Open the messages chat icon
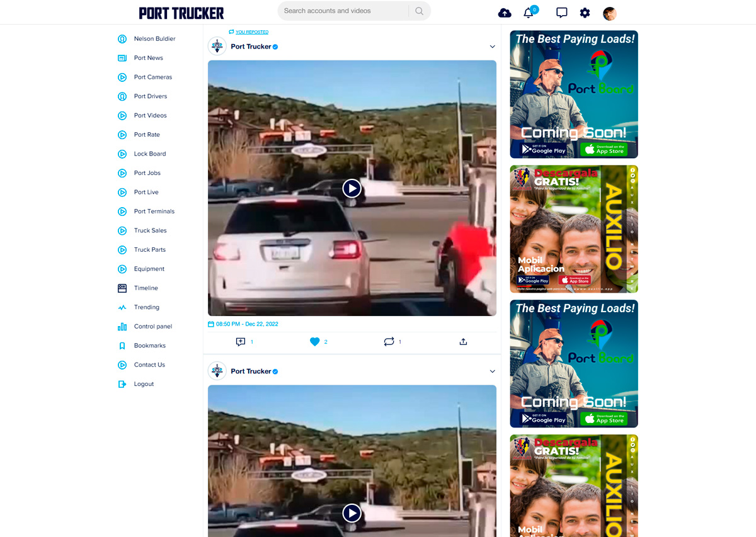The height and width of the screenshot is (537, 756). coord(561,13)
